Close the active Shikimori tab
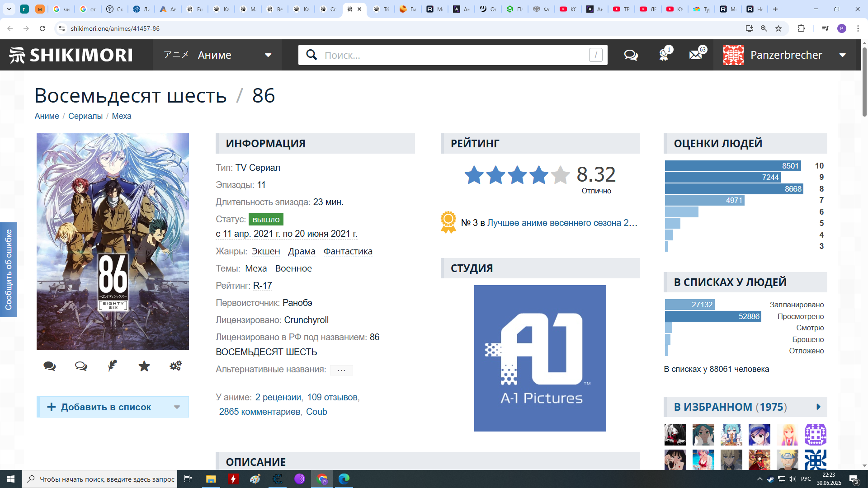This screenshot has height=488, width=868. pos(359,9)
